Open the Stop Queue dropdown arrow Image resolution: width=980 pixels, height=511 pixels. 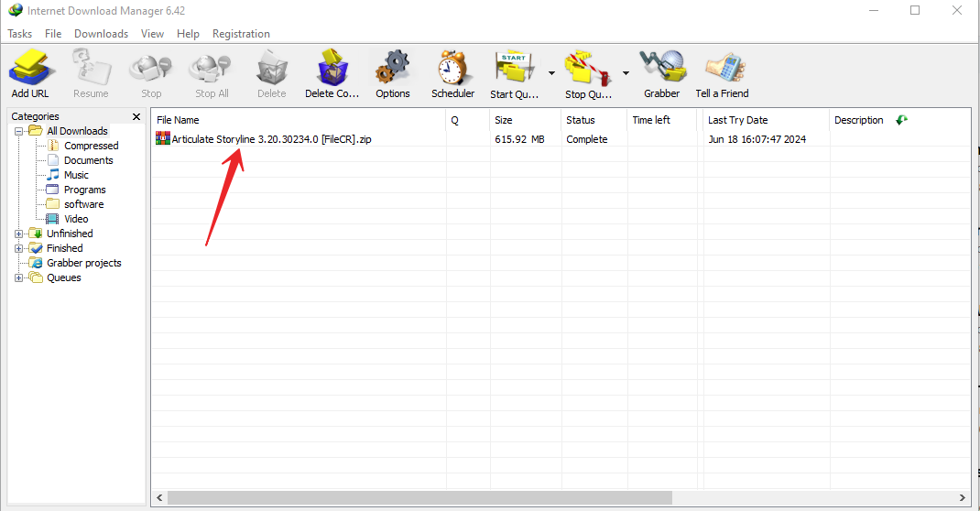click(626, 73)
